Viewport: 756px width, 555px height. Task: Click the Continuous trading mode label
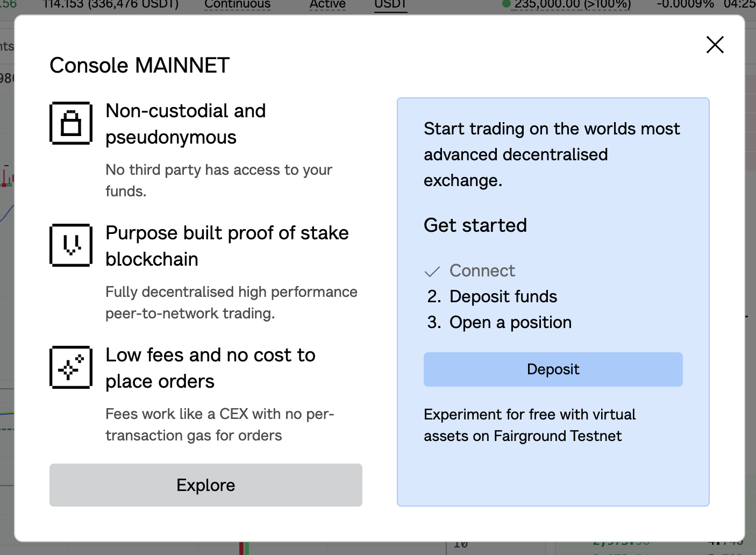point(237,4)
